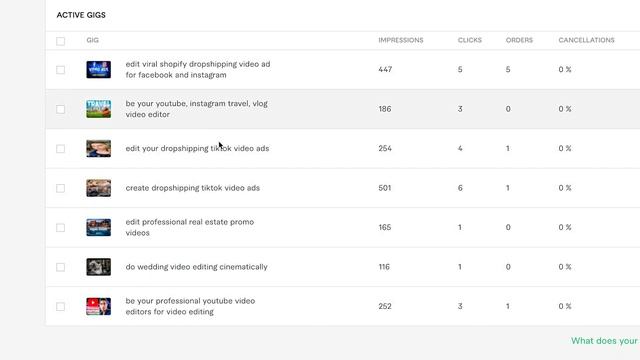The image size is (640, 360).
Task: Select the real estate promo videos gig checkbox
Action: pos(60,227)
